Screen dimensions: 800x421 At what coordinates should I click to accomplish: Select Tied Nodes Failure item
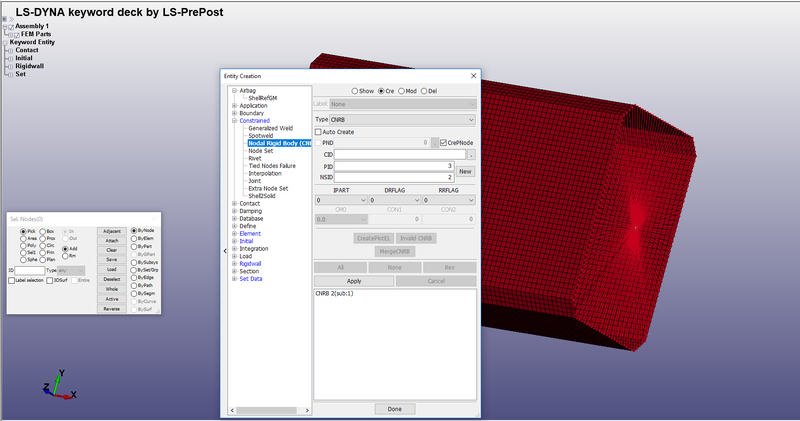tap(272, 166)
